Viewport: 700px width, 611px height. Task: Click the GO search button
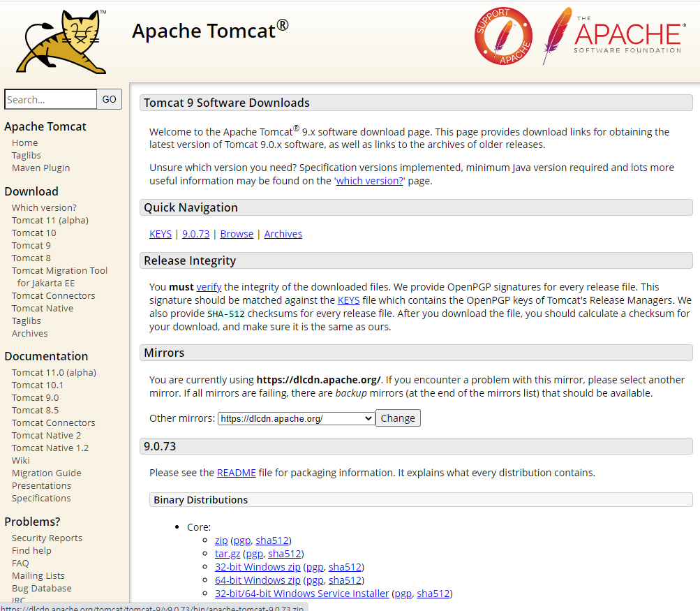[x=110, y=99]
